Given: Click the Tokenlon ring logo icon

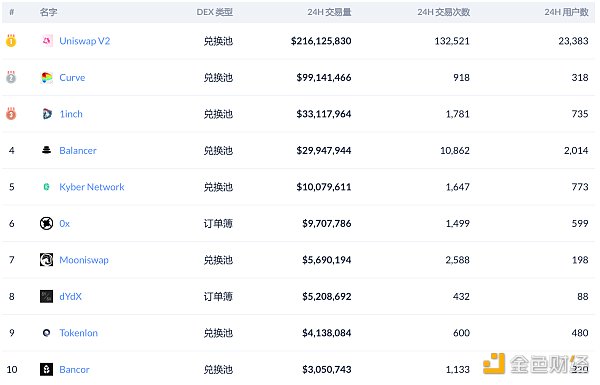Looking at the screenshot, I should click(47, 333).
